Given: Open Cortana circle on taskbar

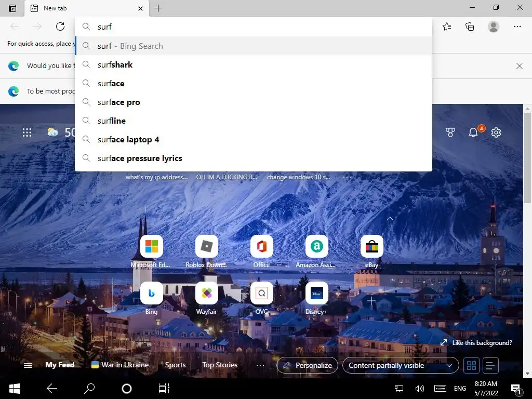Looking at the screenshot, I should point(127,389).
